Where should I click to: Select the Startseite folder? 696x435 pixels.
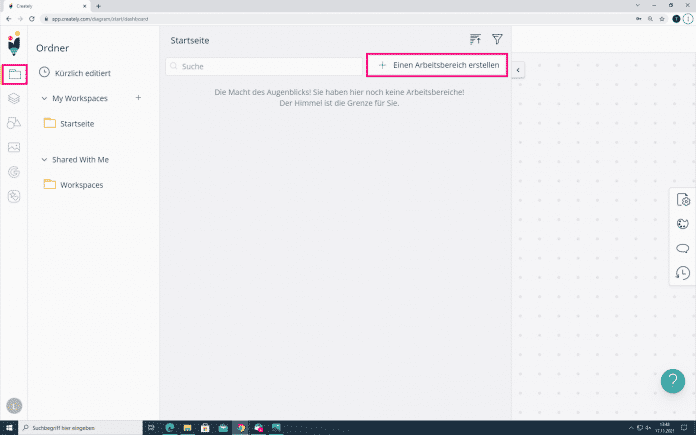(77, 123)
